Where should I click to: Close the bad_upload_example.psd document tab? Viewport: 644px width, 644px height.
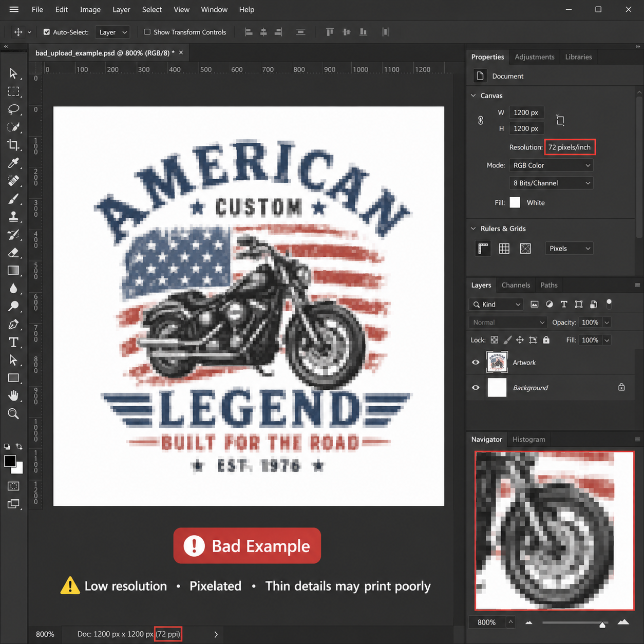(x=181, y=52)
